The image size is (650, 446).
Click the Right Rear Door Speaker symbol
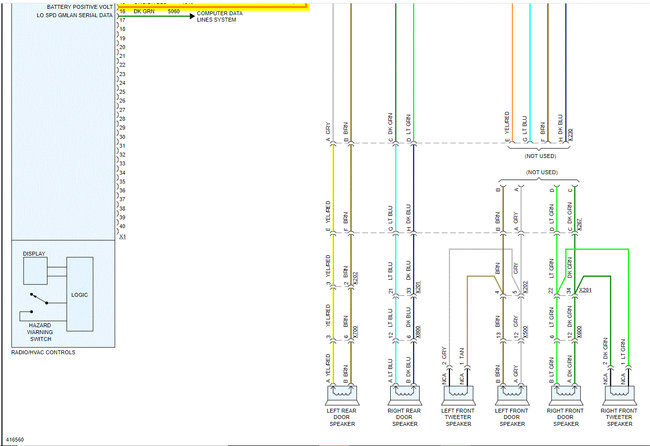tap(405, 395)
